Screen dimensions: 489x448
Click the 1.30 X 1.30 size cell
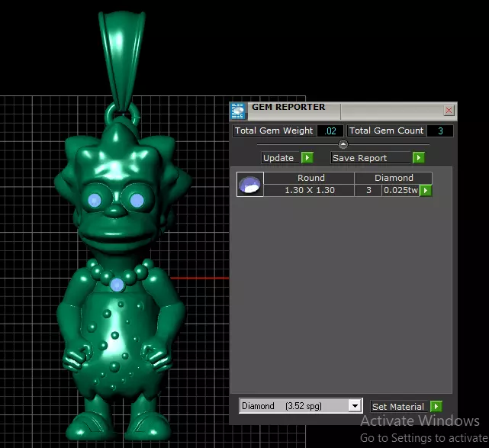coord(310,190)
